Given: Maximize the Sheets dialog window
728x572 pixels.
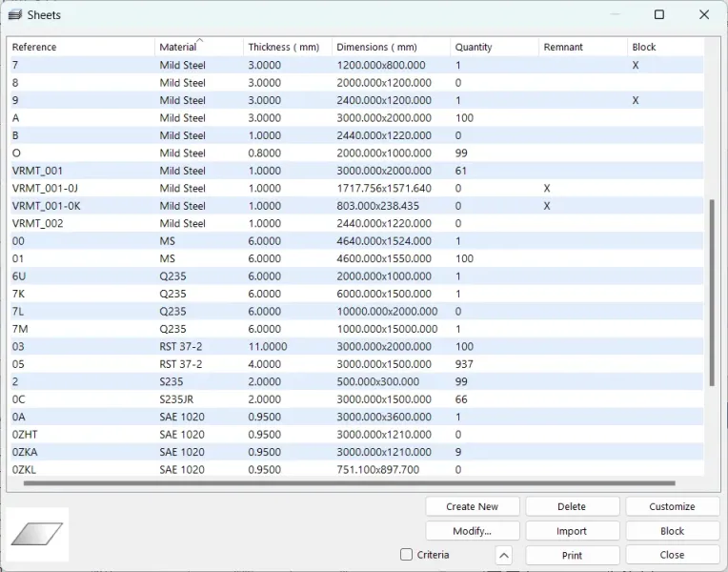Looking at the screenshot, I should [x=658, y=15].
